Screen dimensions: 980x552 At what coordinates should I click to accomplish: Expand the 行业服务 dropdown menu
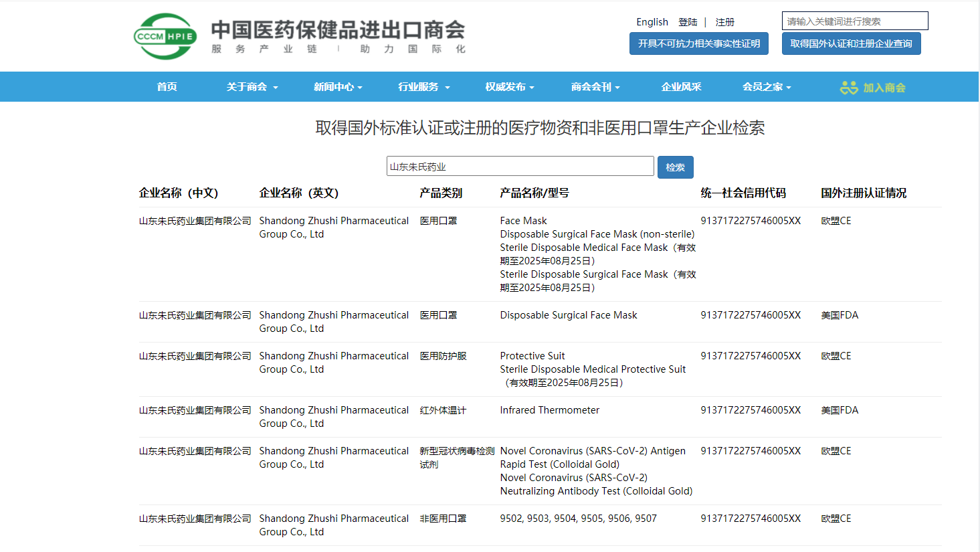pyautogui.click(x=424, y=87)
